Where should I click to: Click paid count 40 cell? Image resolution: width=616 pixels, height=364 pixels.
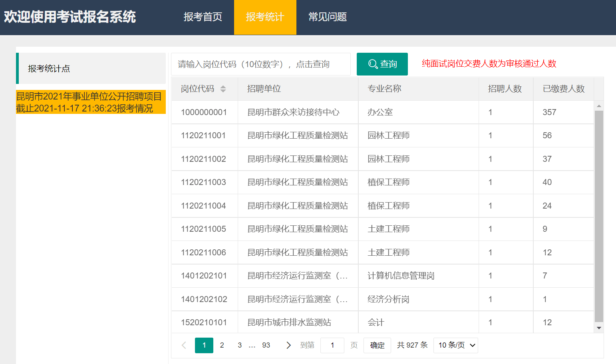pyautogui.click(x=564, y=182)
